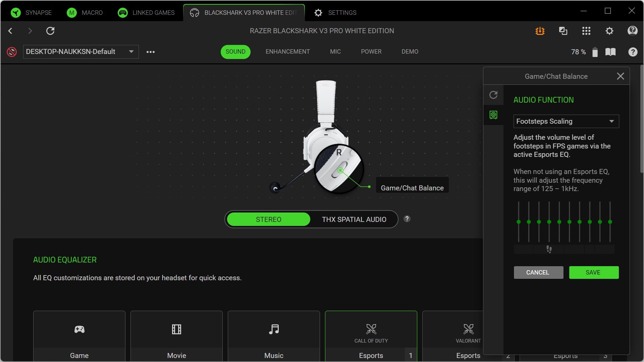
Task: Open help via the question mark avatar icon
Action: (632, 31)
